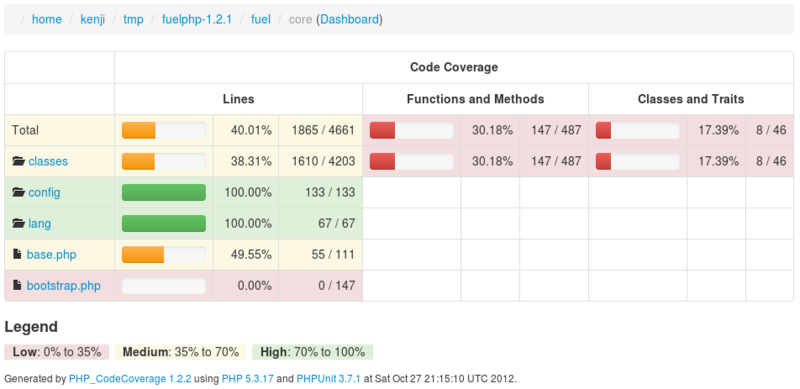The image size is (800, 389).
Task: Click the 133 / 133 cell
Action: click(320, 192)
